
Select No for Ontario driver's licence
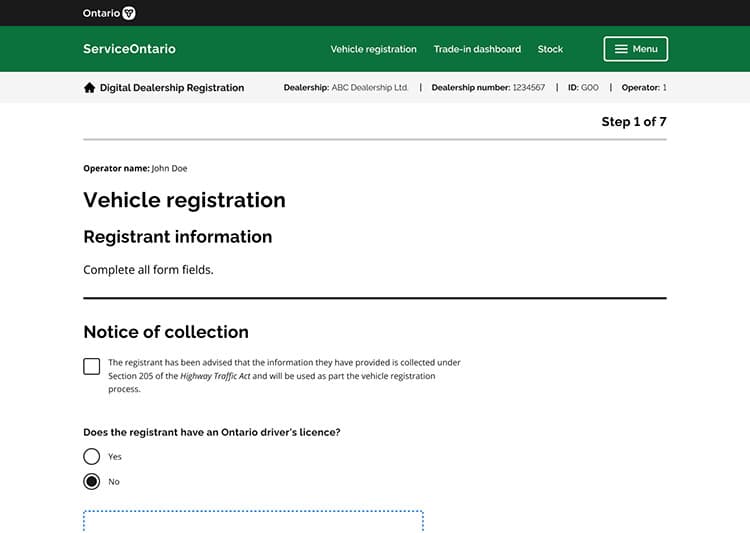coord(92,481)
